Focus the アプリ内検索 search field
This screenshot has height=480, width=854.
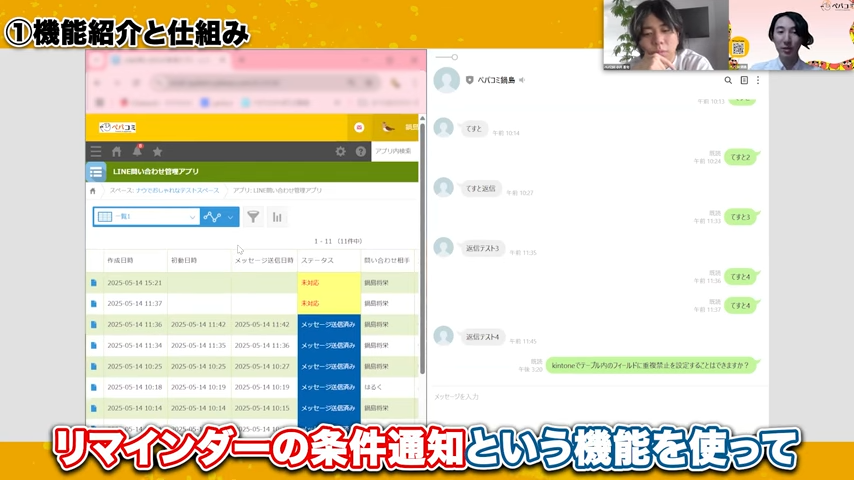[394, 151]
